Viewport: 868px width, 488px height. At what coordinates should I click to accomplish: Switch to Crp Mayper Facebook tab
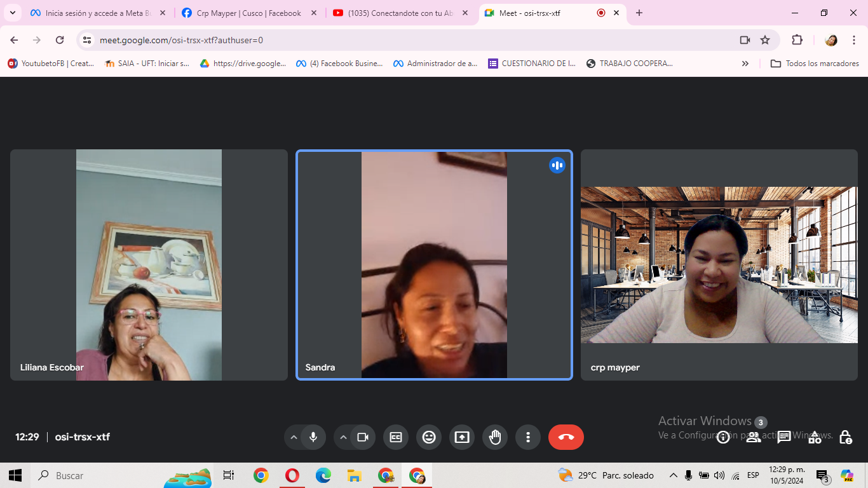248,13
